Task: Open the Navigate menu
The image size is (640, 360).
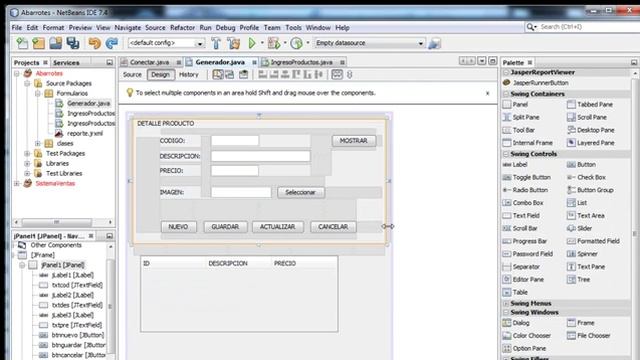Action: tap(128, 28)
